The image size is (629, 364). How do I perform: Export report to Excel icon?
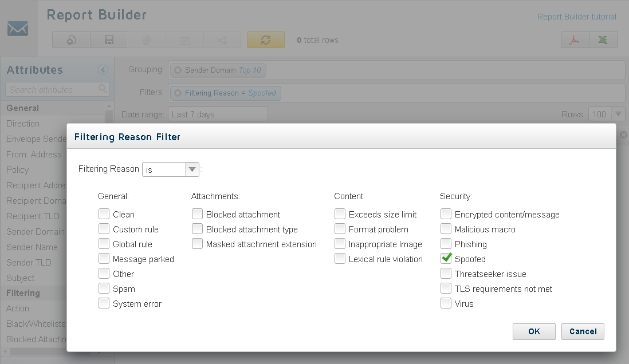point(603,40)
